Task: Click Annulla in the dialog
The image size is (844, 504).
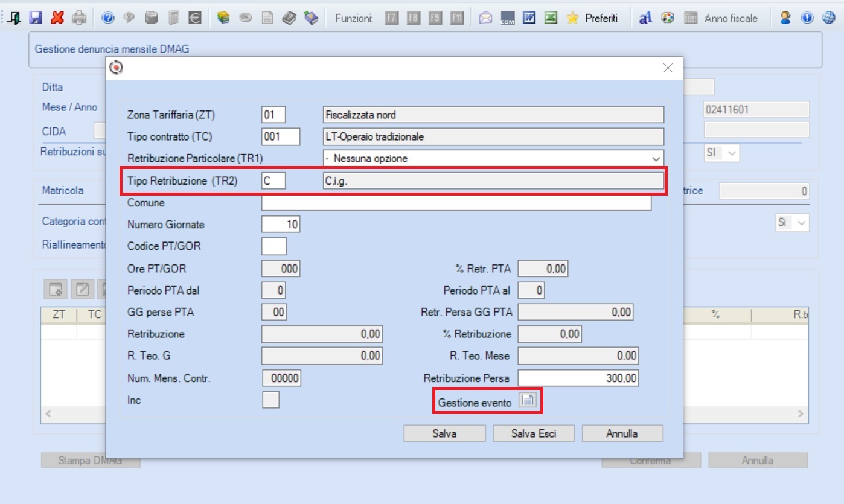Action: [x=622, y=433]
